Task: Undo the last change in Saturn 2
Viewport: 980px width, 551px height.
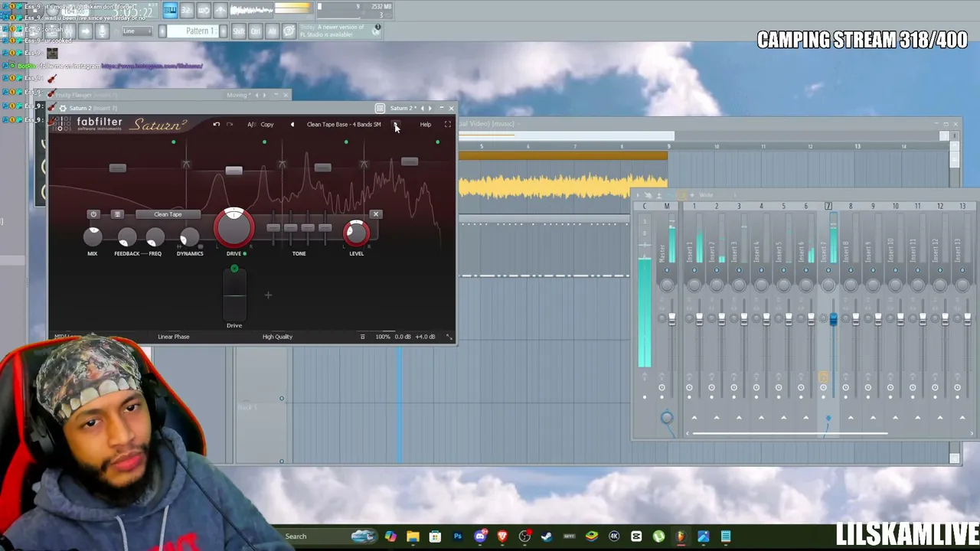Action: (217, 124)
